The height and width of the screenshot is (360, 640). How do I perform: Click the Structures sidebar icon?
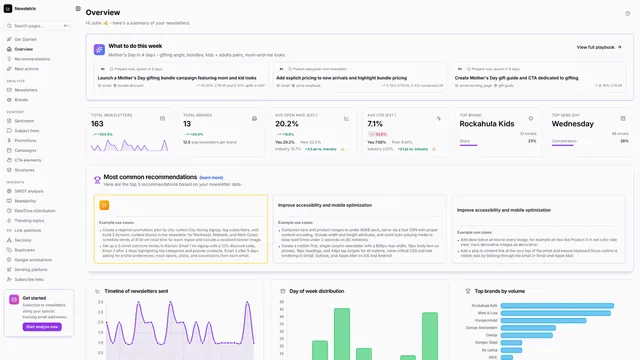tap(9, 170)
